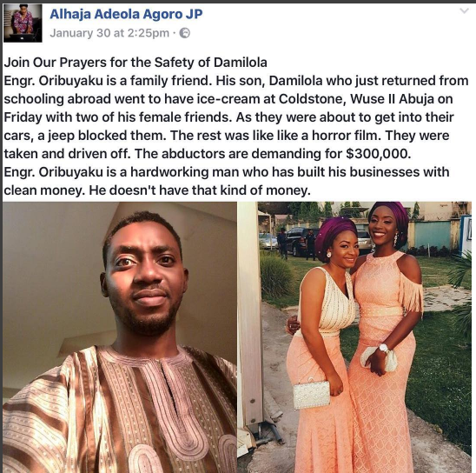Image resolution: width=476 pixels, height=473 pixels.
Task: Open the post options chevron menu
Action: coord(464,11)
